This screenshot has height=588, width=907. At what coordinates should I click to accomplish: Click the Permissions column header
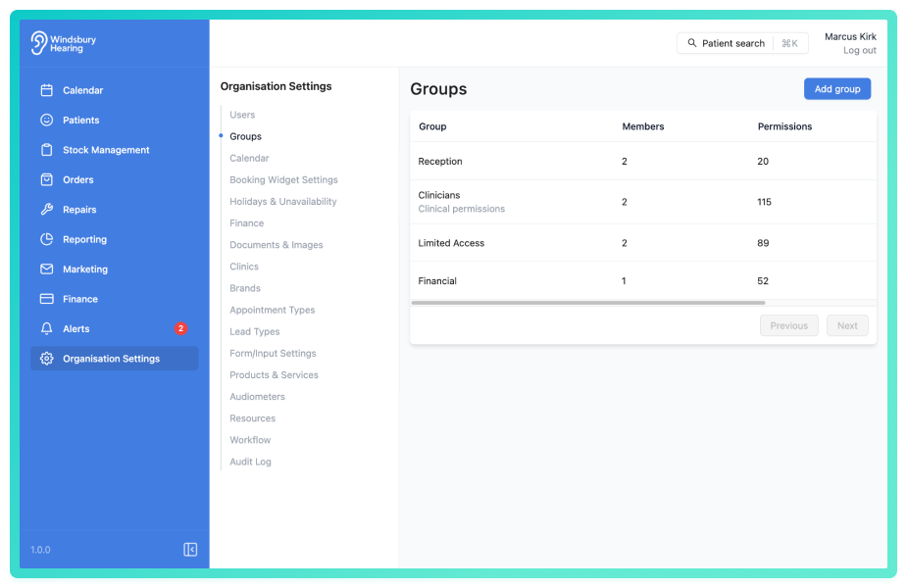[784, 126]
